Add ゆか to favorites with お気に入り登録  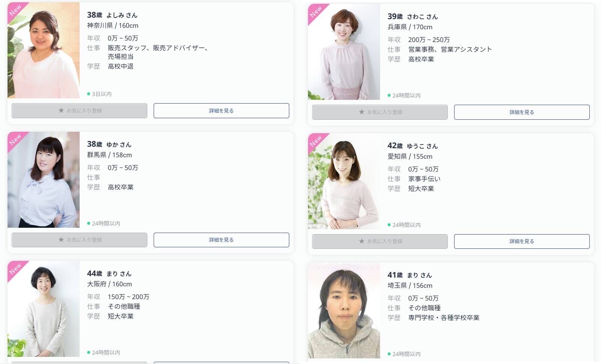pos(79,240)
